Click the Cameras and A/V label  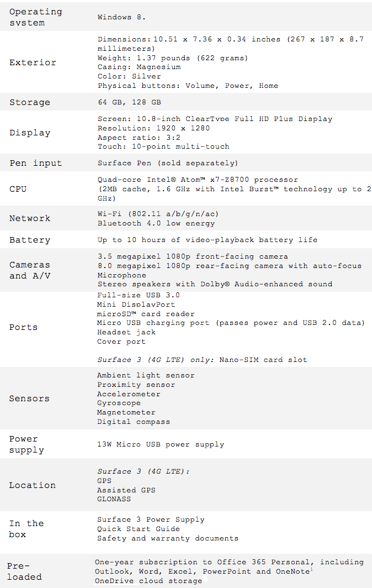(x=30, y=270)
